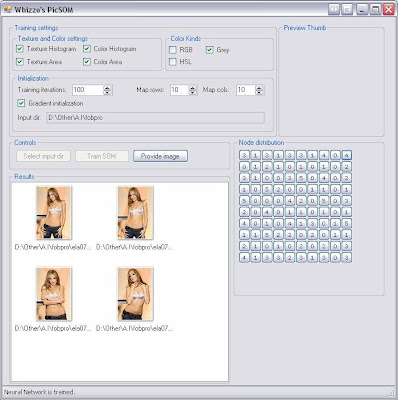The height and width of the screenshot is (400, 398).
Task: Increase Map rows with the up arrow
Action: [x=193, y=88]
